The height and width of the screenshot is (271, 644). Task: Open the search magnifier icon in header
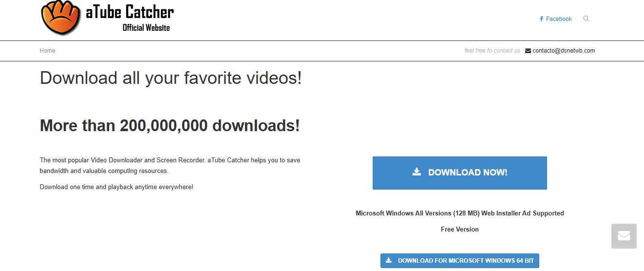[x=586, y=19]
